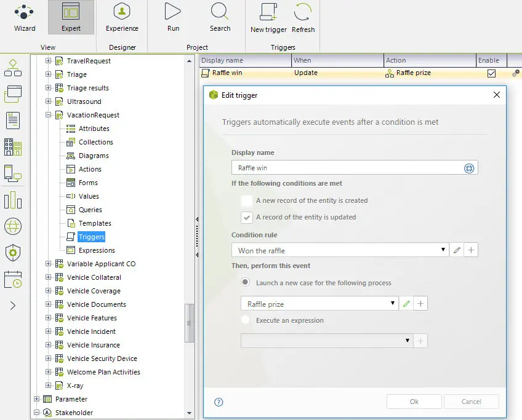Screen dimensions: 522x420
Task: Expand the TravelRequest tree node
Action: (x=48, y=60)
